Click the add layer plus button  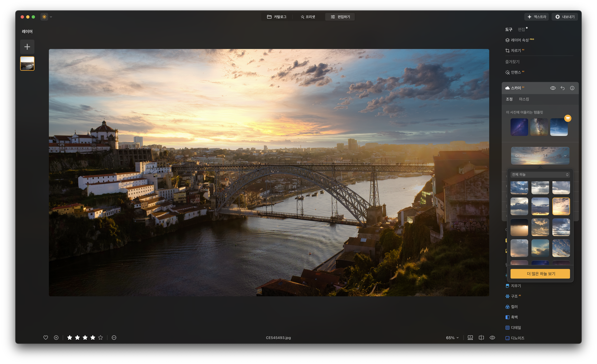(x=27, y=47)
